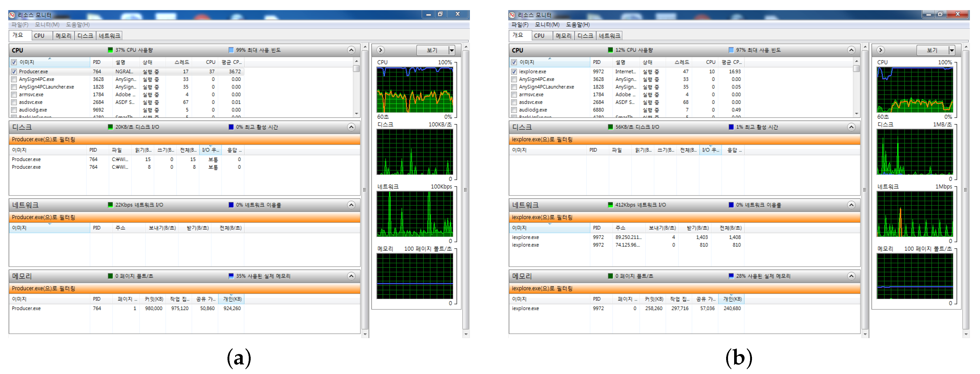
Task: Click the 개인(KB) column header in right window
Action: click(x=732, y=299)
